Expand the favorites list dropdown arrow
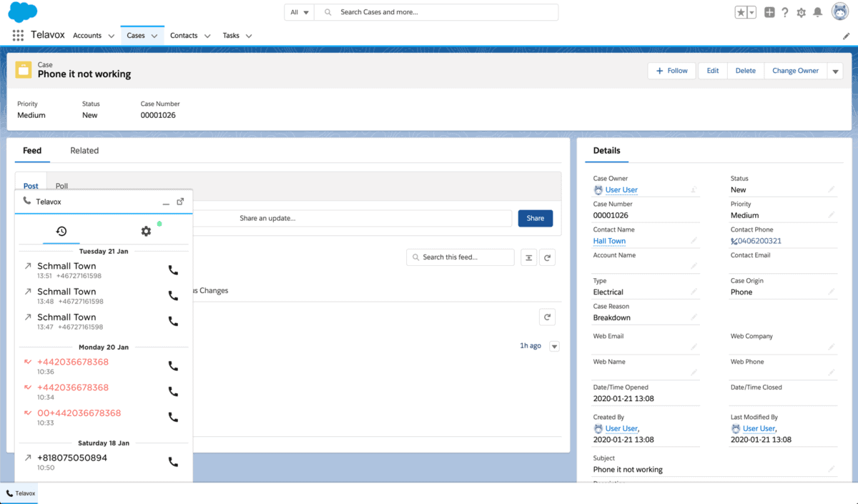The image size is (858, 504). [x=751, y=12]
